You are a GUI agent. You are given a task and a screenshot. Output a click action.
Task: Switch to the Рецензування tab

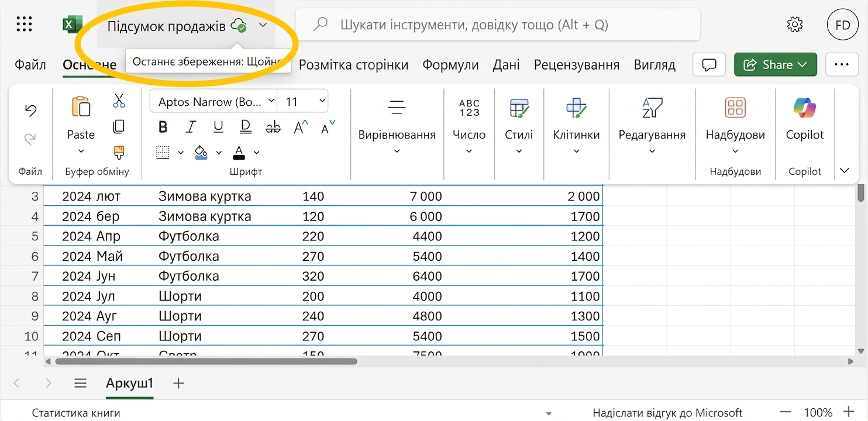577,65
